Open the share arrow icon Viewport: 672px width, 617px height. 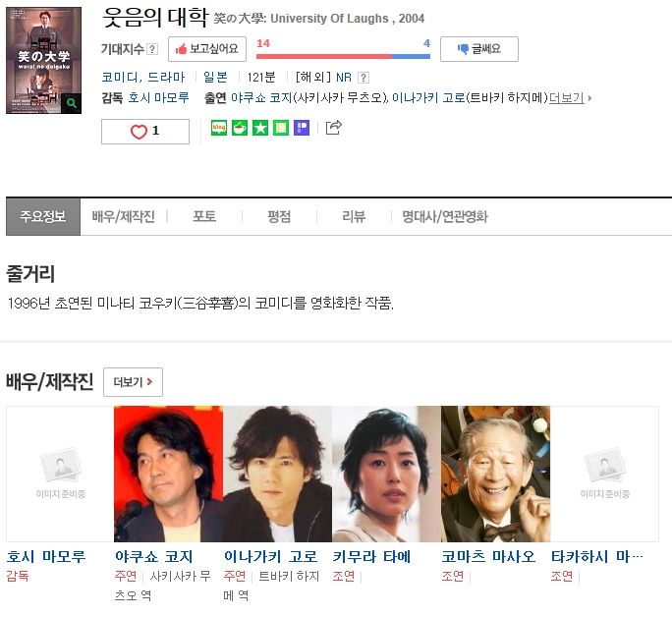[333, 128]
